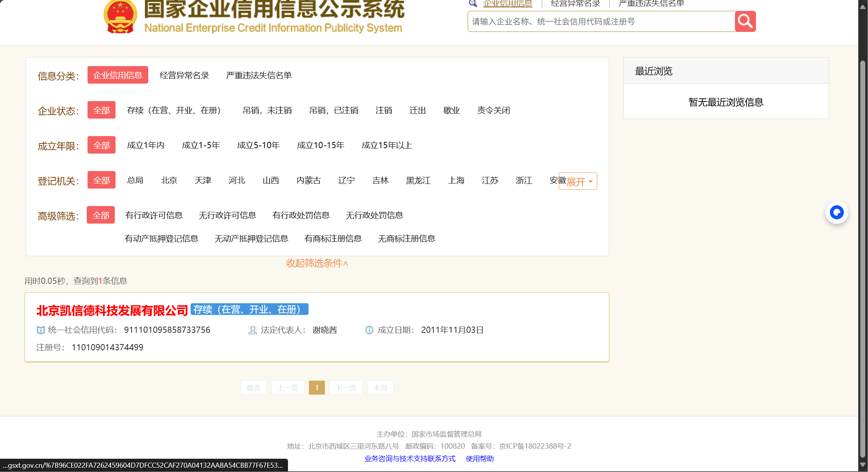
Task: Collapse filters via 收起筛选条件
Action: [317, 263]
